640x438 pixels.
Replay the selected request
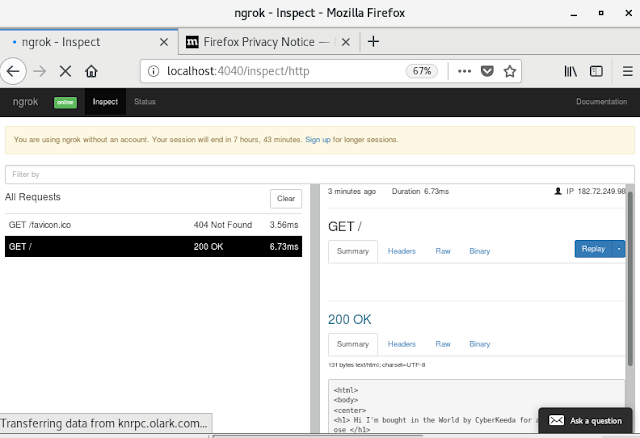(x=593, y=249)
